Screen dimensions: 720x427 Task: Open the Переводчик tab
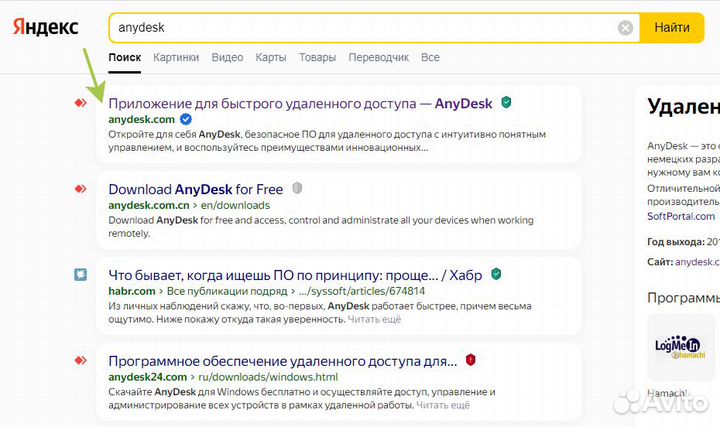tap(378, 57)
